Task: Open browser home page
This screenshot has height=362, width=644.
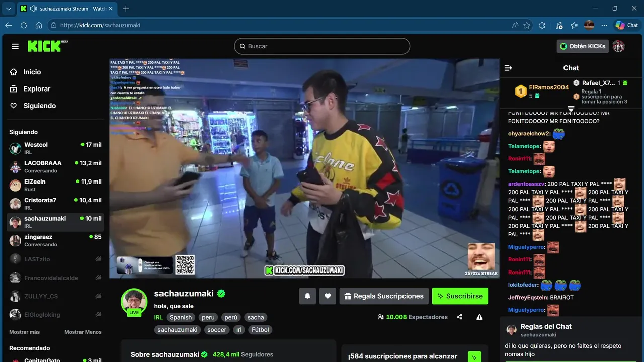Action: (x=39, y=25)
